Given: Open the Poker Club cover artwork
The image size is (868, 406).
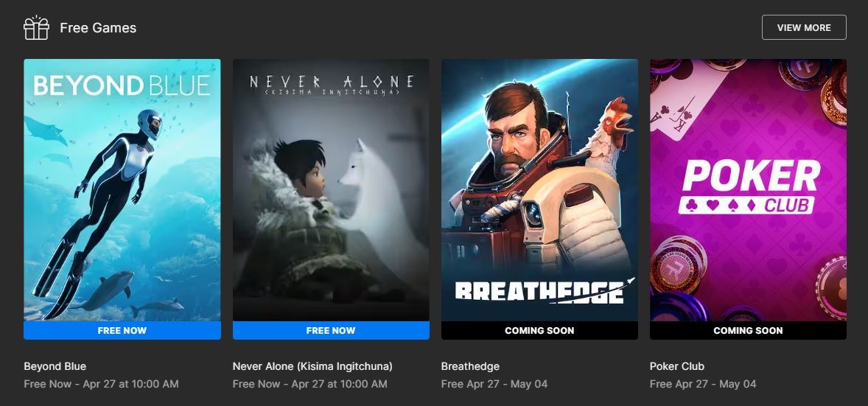Looking at the screenshot, I should click(748, 190).
